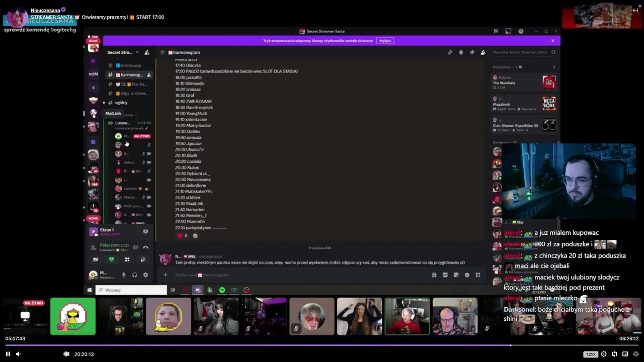Toggle noise suppression in voice panel
Image resolution: width=644 pixels, height=362 pixels.
[x=135, y=247]
